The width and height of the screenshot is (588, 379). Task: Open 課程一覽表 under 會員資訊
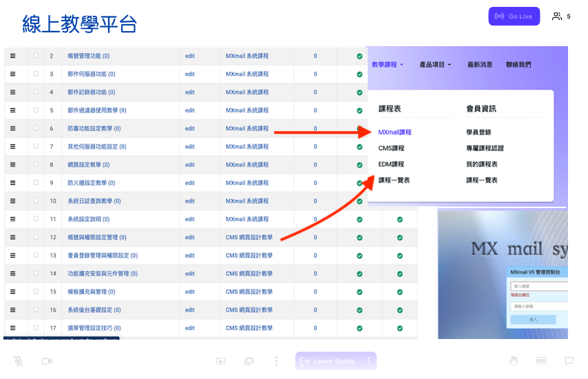[481, 181]
